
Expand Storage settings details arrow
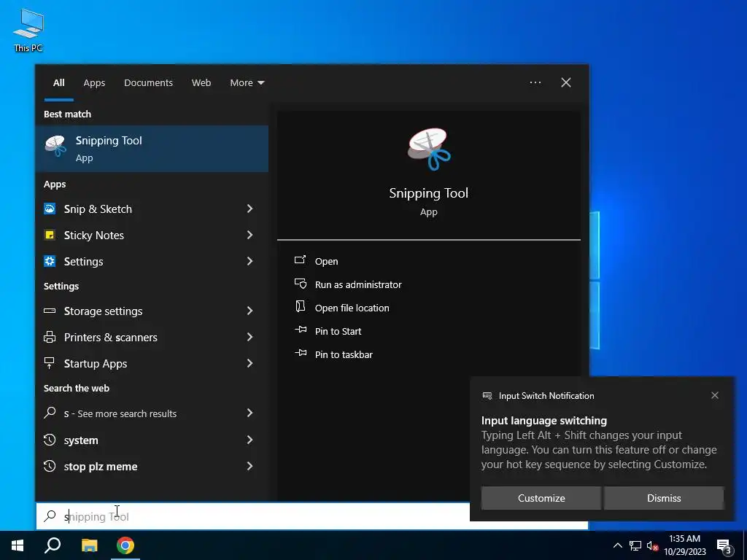point(249,311)
